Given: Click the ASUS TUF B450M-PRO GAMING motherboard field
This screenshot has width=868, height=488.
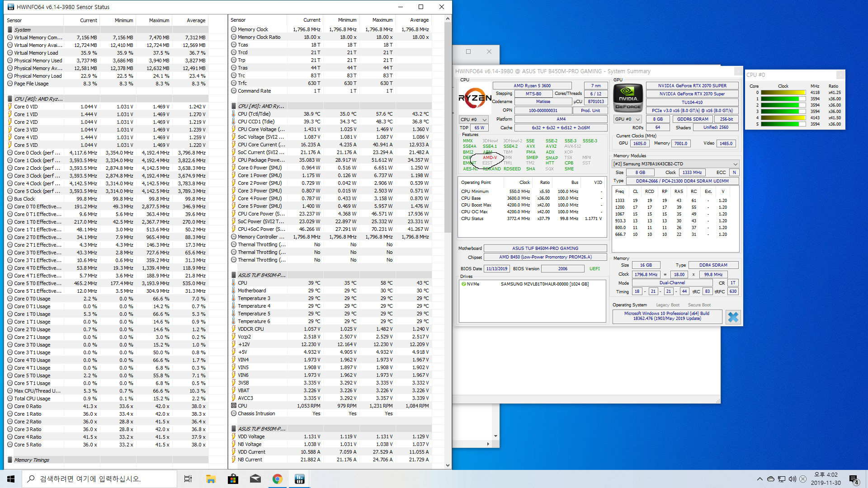Looking at the screenshot, I should pyautogui.click(x=545, y=249).
